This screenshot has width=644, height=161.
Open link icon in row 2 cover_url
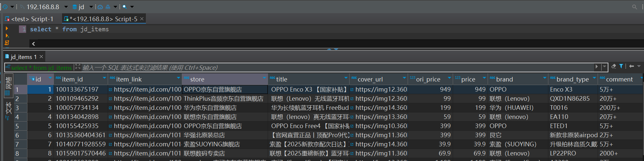coord(352,99)
